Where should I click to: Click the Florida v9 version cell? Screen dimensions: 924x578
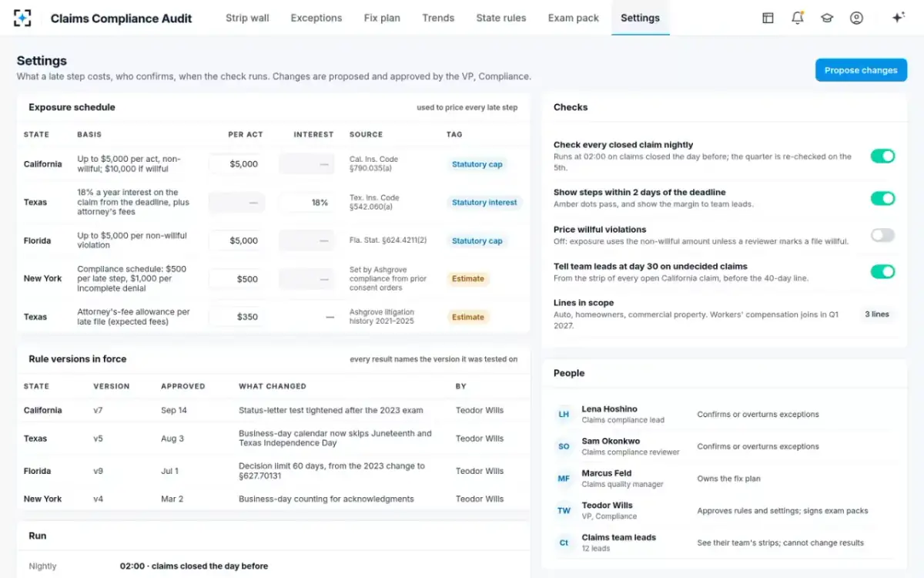click(x=99, y=471)
